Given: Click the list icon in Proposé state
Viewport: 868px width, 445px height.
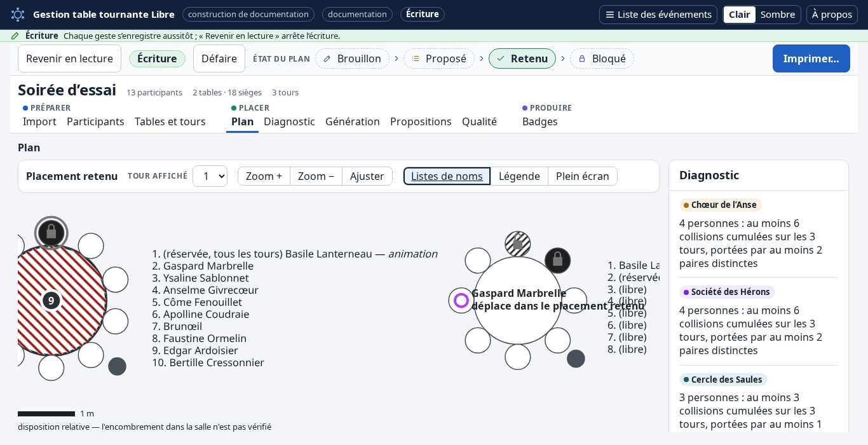Looking at the screenshot, I should (416, 58).
